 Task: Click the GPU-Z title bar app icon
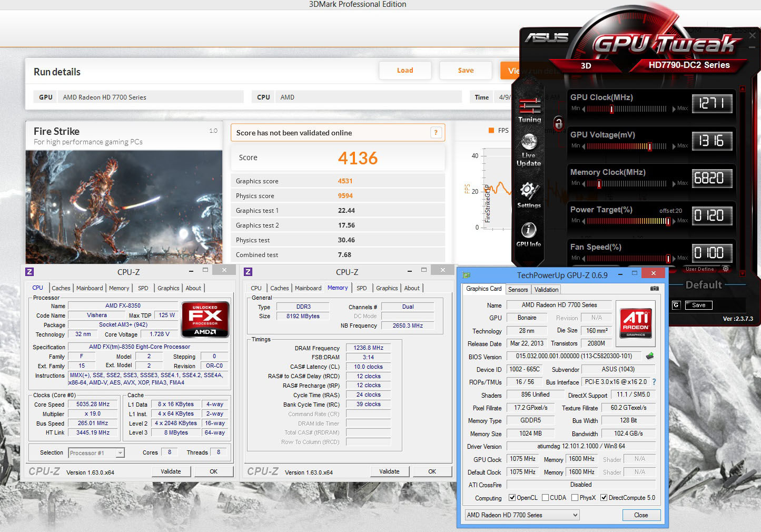tap(466, 275)
